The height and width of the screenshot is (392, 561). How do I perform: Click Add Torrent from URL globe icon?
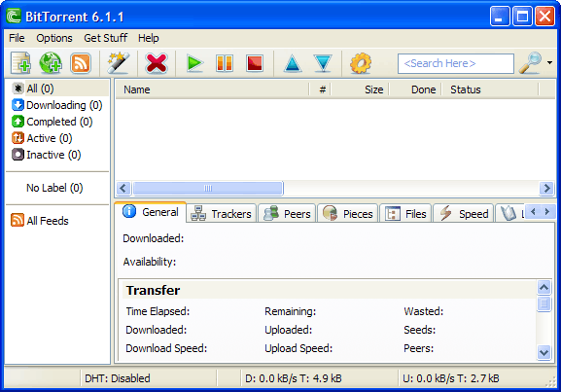click(x=51, y=63)
